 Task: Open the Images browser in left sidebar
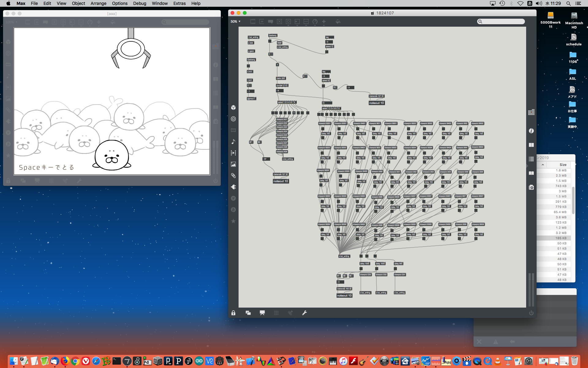click(233, 164)
